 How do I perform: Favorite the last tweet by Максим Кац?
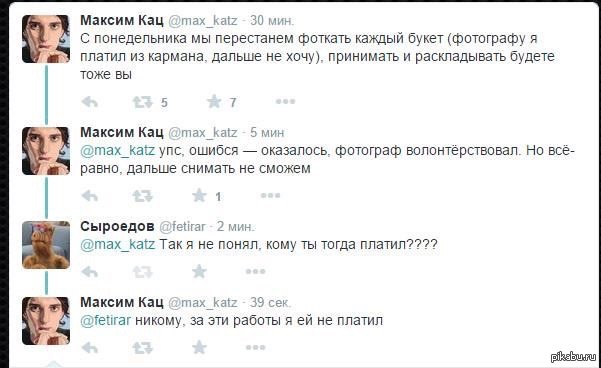click(199, 347)
